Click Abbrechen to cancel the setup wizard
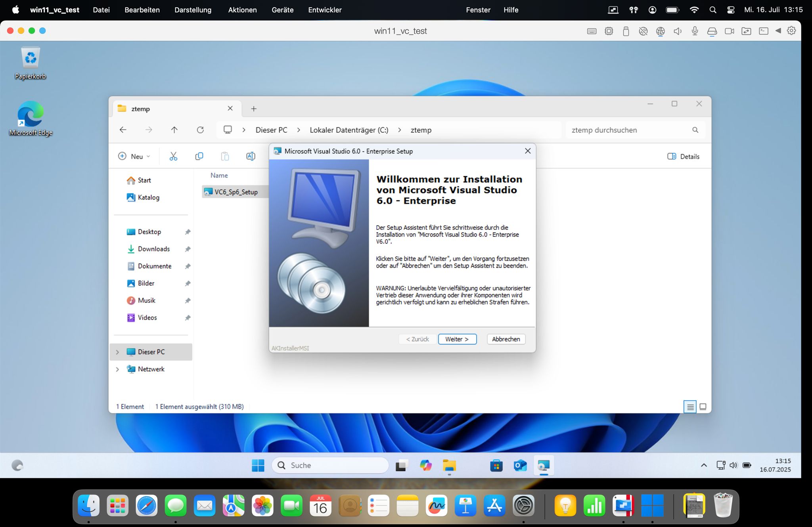This screenshot has width=812, height=527. tap(506, 339)
